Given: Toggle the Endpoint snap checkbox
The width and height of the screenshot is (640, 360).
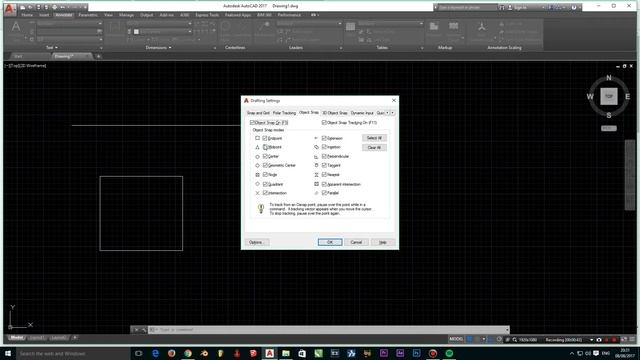Looking at the screenshot, I should (x=265, y=138).
